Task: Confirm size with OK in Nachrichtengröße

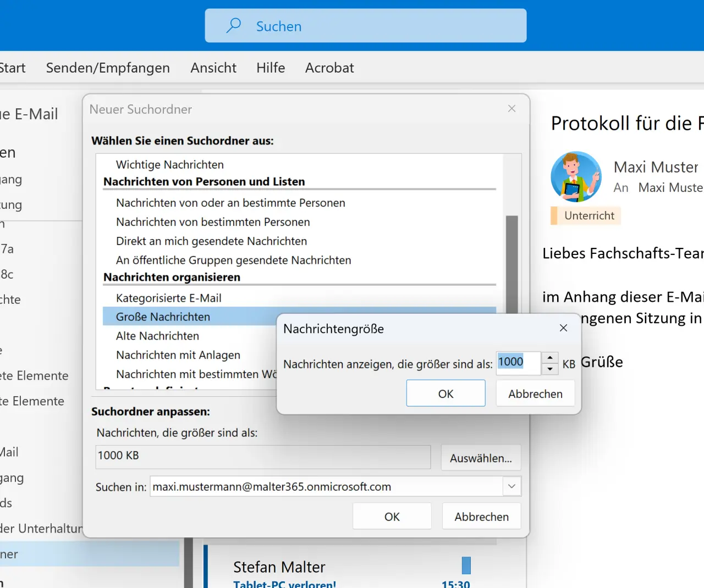Action: (x=446, y=393)
